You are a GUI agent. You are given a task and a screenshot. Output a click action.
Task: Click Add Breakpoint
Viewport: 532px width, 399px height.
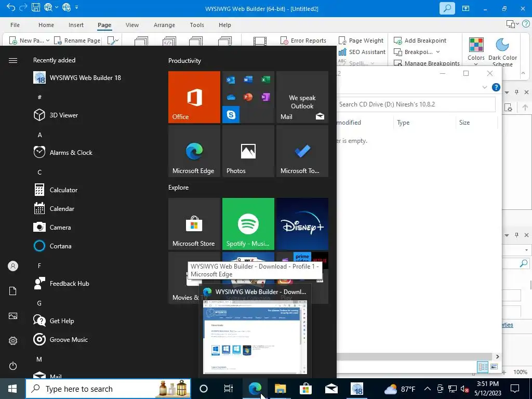(420, 41)
